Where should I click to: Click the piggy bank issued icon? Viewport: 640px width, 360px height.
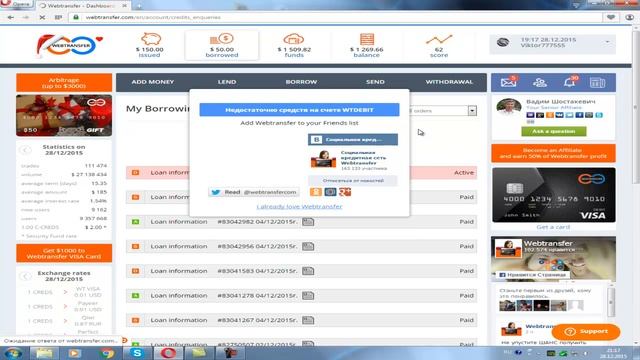point(151,39)
